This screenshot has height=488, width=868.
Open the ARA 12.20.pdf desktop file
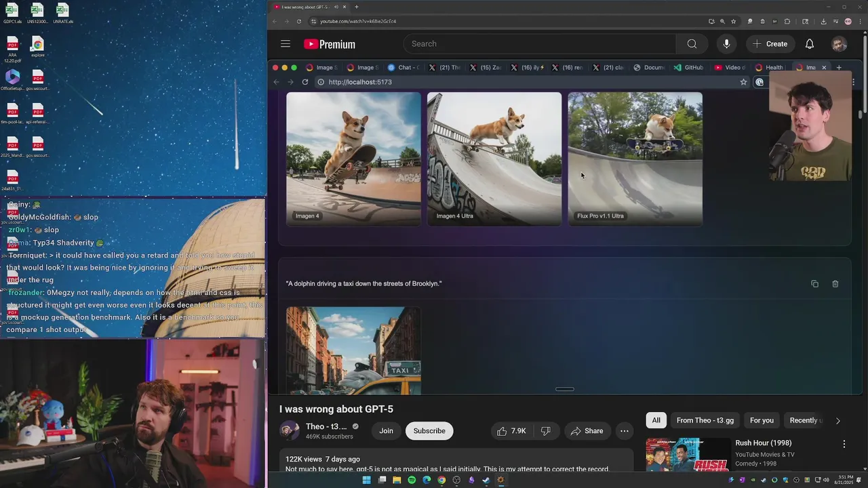[12, 50]
